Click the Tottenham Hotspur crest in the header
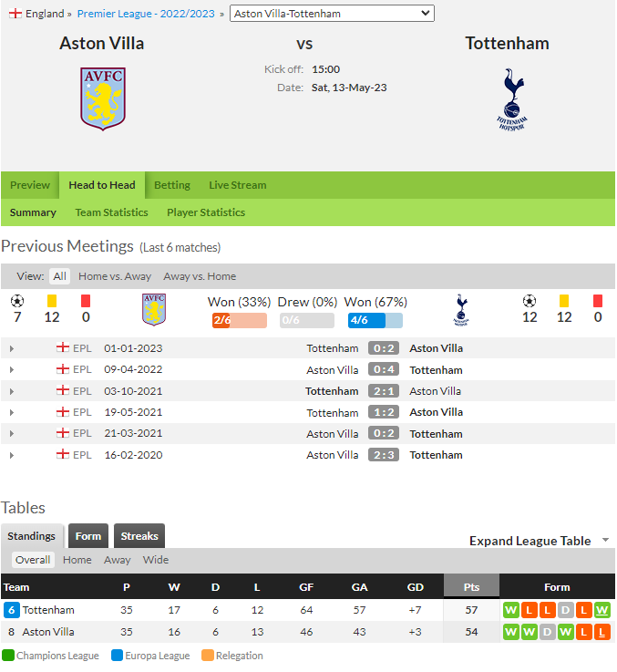 [512, 99]
